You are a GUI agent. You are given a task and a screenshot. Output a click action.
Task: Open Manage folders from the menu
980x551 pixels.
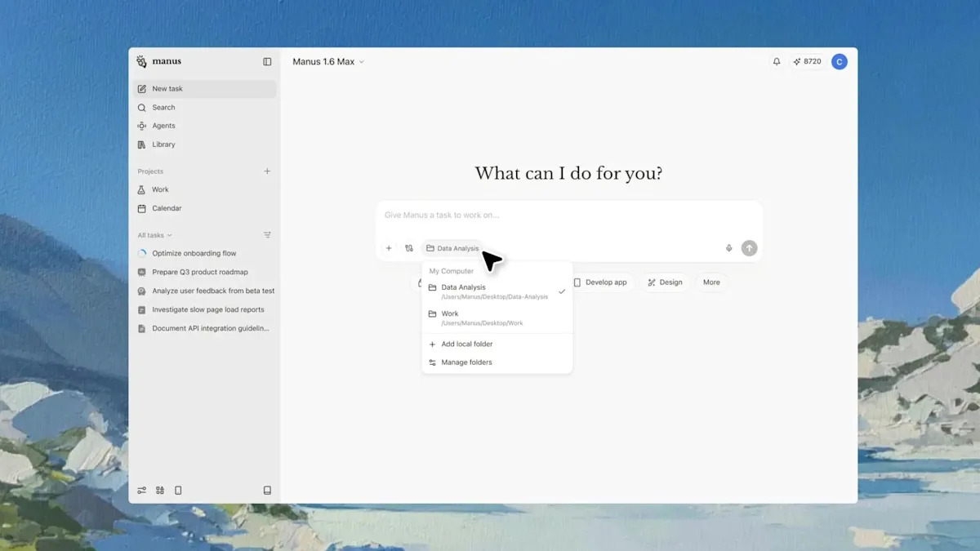point(466,362)
